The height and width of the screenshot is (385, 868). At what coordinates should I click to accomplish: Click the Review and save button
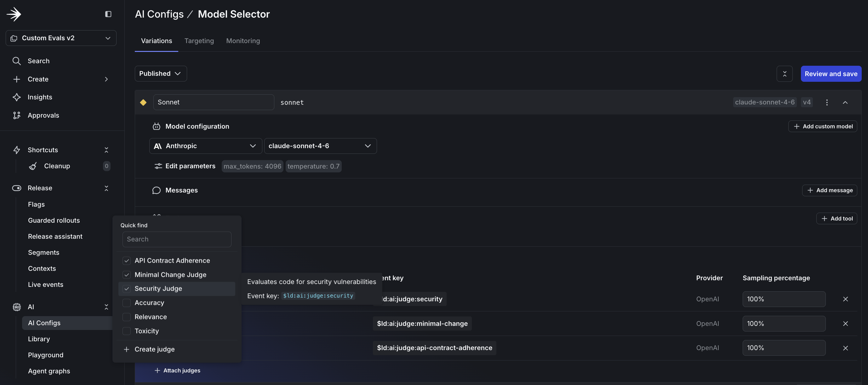coord(831,73)
